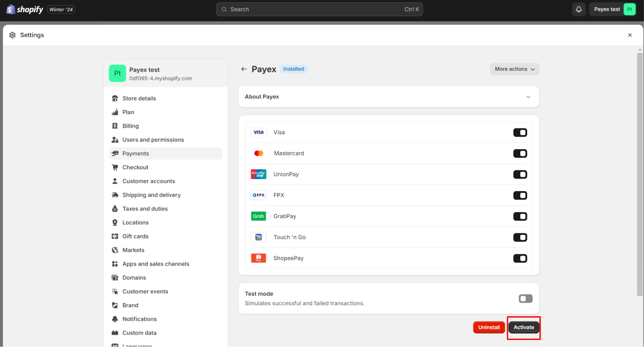Image resolution: width=644 pixels, height=351 pixels.
Task: Click the Settings gear icon
Action: pos(12,35)
